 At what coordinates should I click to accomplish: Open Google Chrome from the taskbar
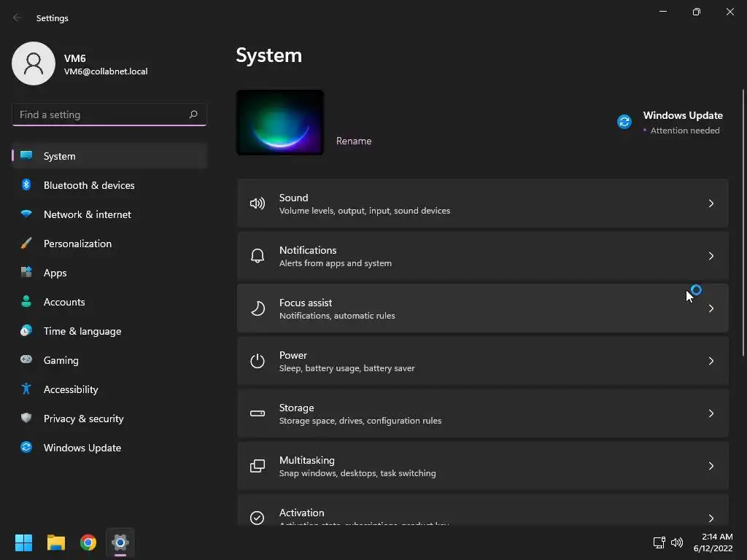(x=88, y=542)
